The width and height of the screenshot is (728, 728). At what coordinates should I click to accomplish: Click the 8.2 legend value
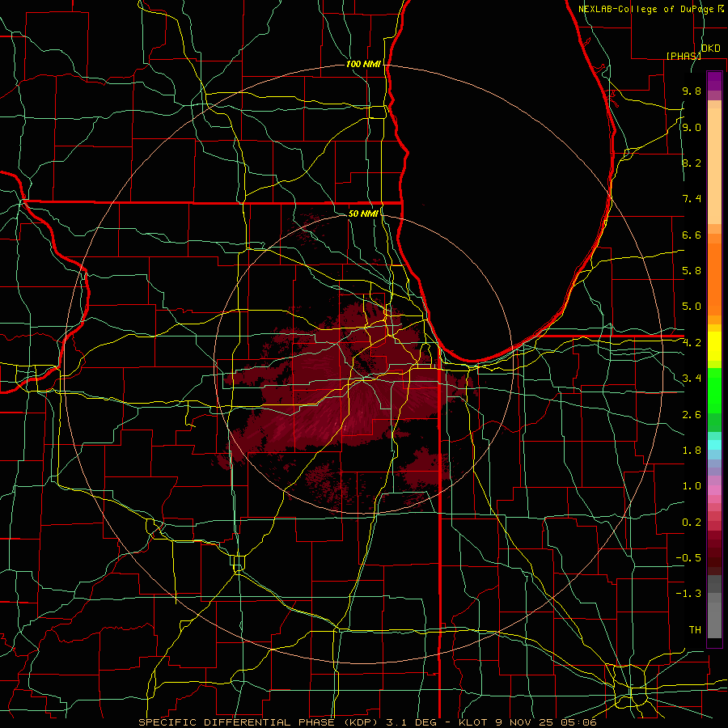click(692, 163)
